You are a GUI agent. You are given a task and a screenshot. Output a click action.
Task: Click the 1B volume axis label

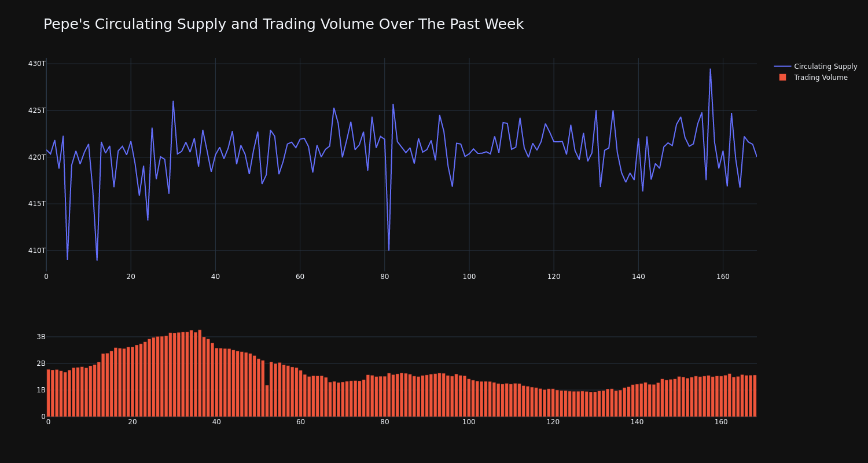[x=41, y=390]
